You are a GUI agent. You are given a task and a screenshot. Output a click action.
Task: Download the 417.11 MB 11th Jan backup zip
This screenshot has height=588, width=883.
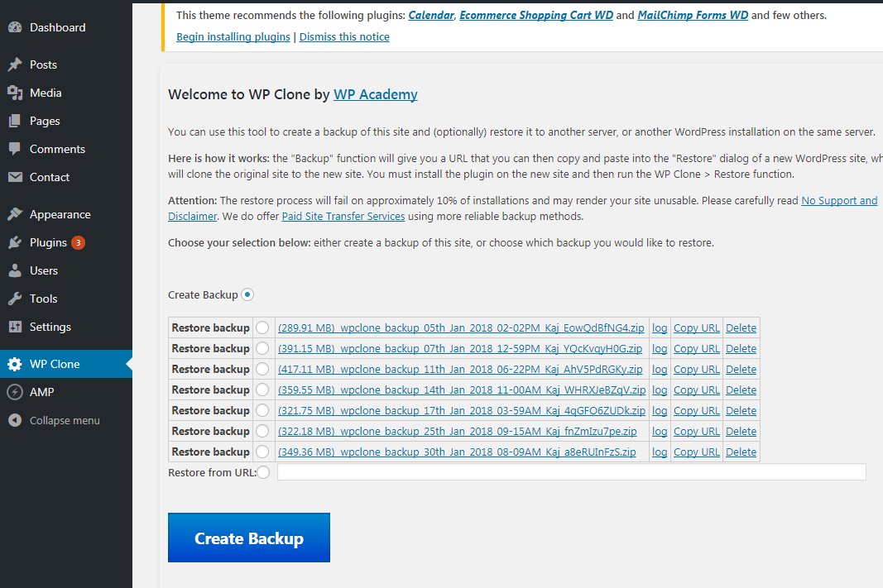[x=460, y=369]
